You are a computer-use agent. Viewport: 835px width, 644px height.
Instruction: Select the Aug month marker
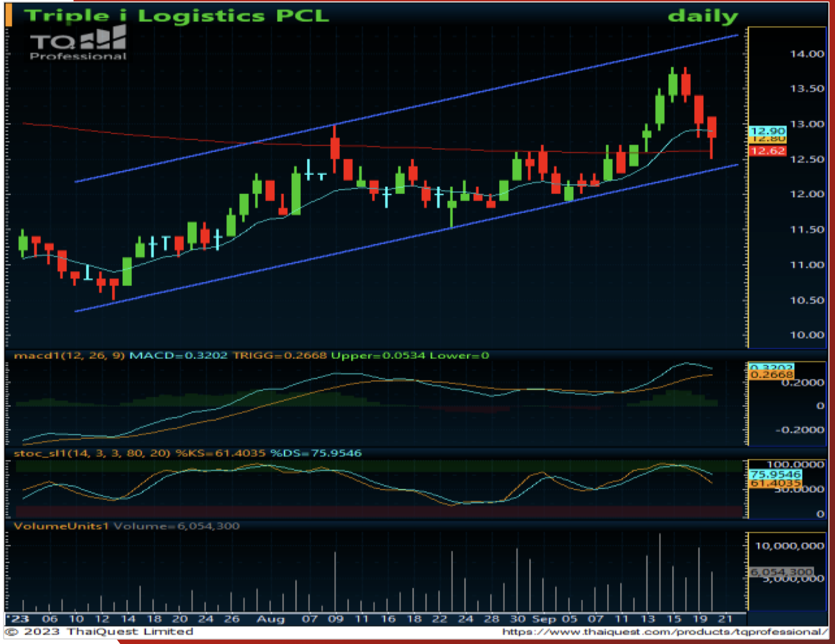[271, 619]
